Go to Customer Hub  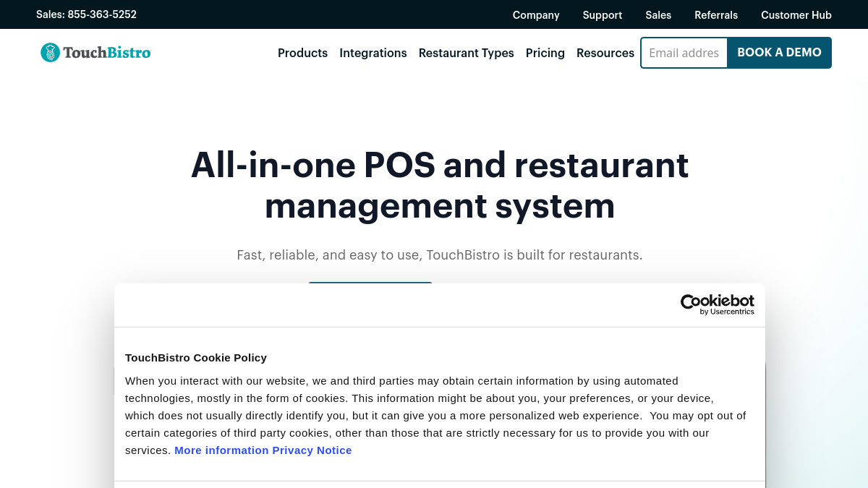coord(796,14)
